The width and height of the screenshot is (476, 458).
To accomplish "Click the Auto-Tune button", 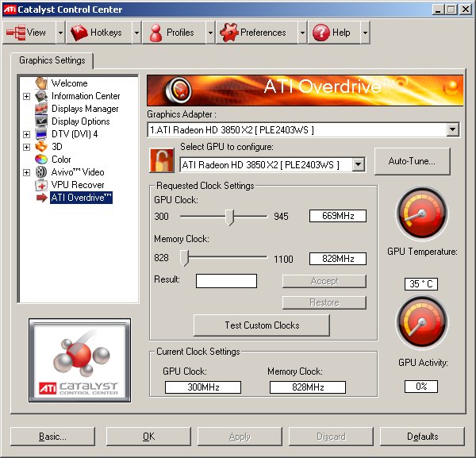I will pos(412,161).
